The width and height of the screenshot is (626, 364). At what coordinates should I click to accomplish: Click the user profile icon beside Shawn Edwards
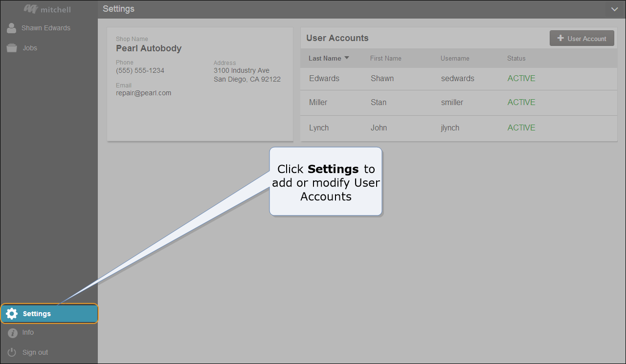click(11, 28)
